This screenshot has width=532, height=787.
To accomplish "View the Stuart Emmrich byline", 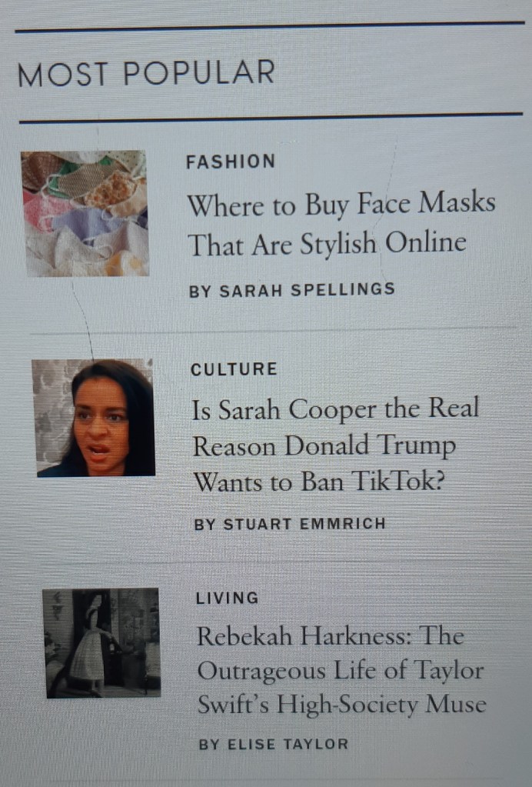I will 290,523.
